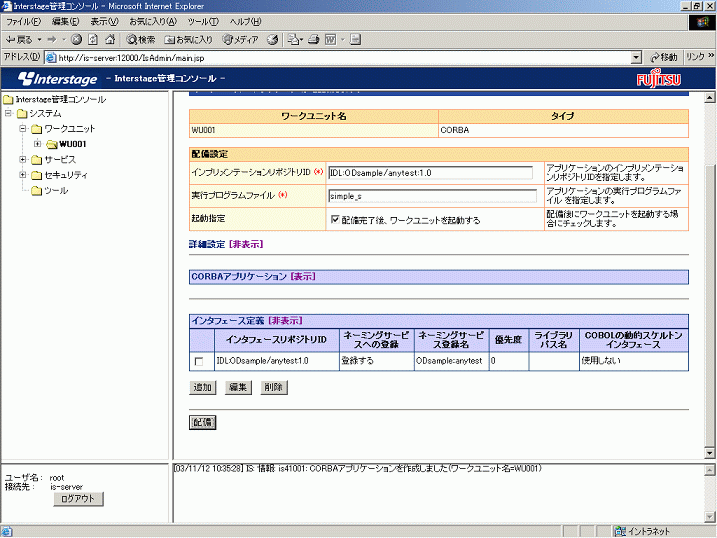Open the 編集(E) menu

click(x=65, y=21)
